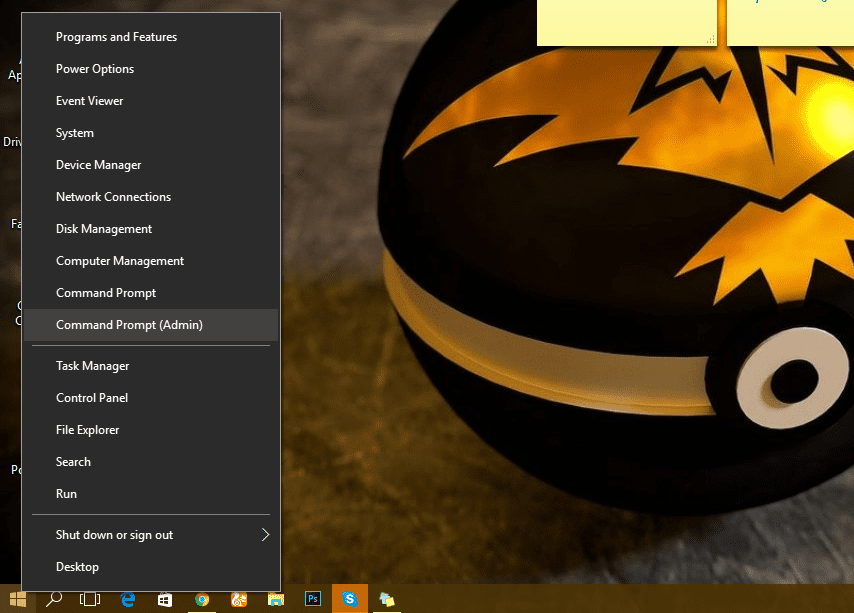Launch Photoshop from the taskbar
This screenshot has width=854, height=613.
point(313,599)
